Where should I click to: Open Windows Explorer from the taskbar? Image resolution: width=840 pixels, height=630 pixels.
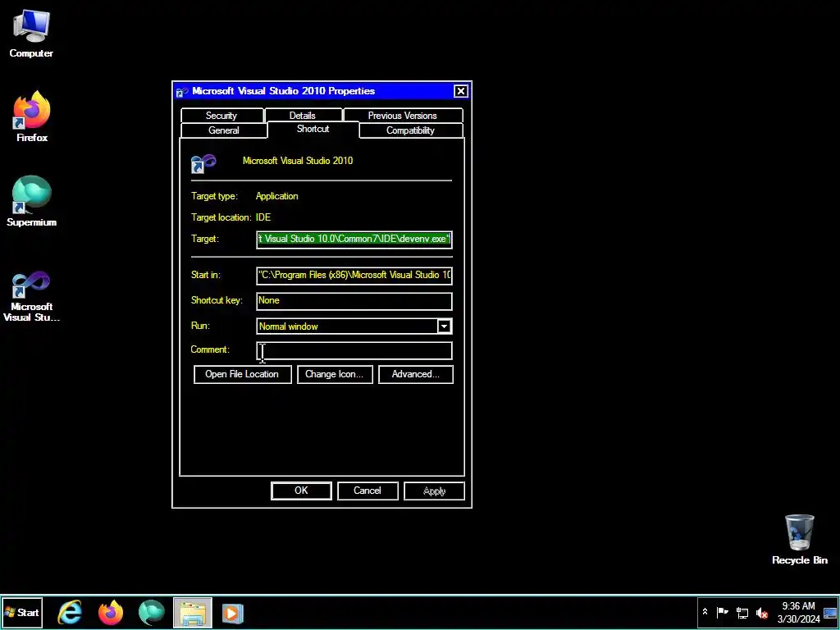pos(192,612)
